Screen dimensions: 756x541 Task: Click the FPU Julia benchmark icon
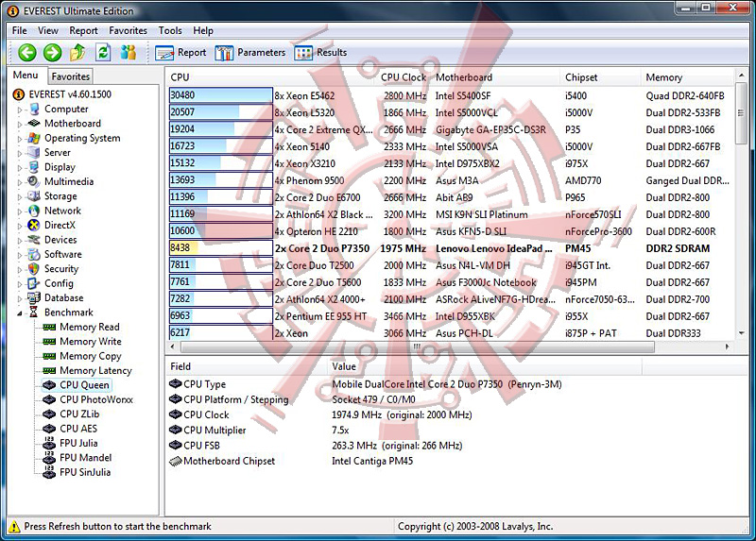(x=49, y=443)
